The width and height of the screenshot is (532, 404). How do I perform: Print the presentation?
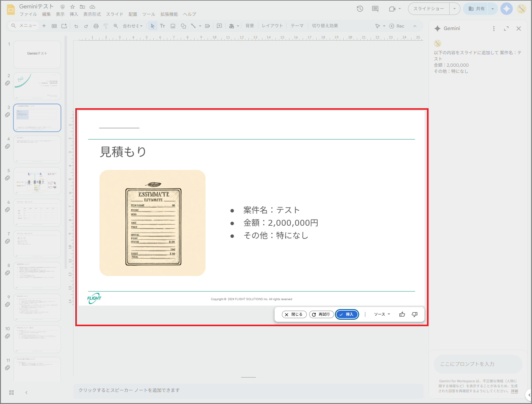[96, 26]
